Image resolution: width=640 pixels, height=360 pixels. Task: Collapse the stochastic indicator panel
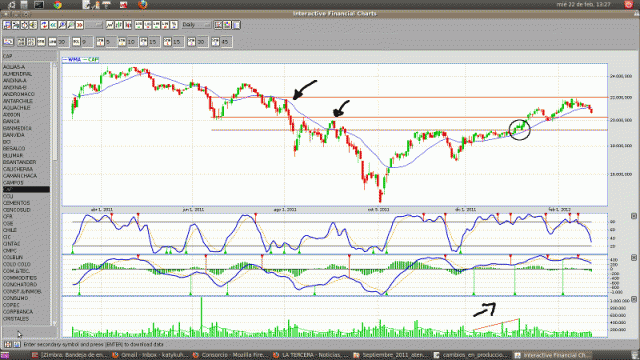click(x=634, y=216)
